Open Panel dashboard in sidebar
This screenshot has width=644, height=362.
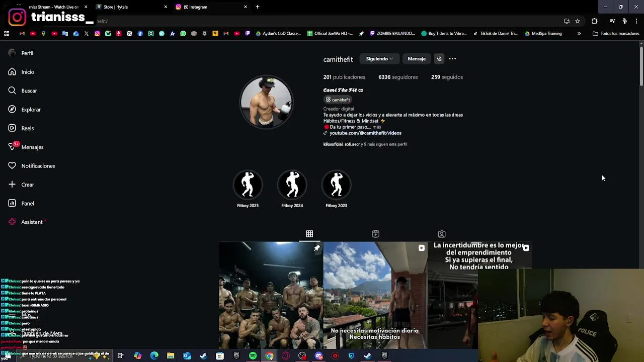(x=21, y=204)
